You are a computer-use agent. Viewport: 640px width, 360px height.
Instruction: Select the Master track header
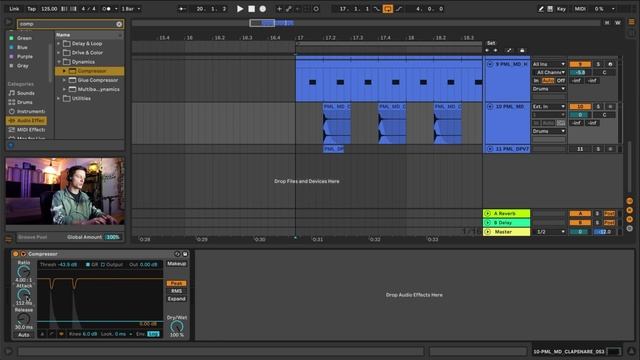click(x=507, y=231)
